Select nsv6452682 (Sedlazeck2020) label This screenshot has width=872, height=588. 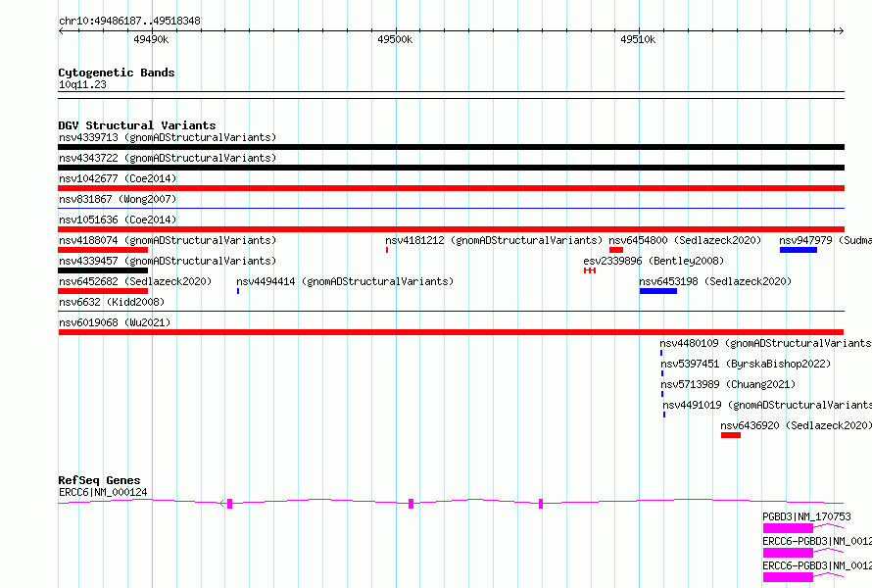(x=135, y=281)
